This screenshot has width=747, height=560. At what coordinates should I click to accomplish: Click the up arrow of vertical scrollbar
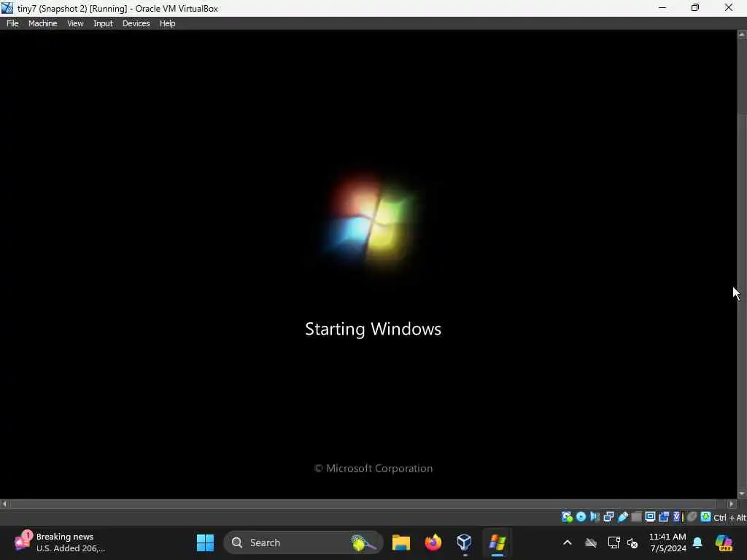(x=742, y=35)
